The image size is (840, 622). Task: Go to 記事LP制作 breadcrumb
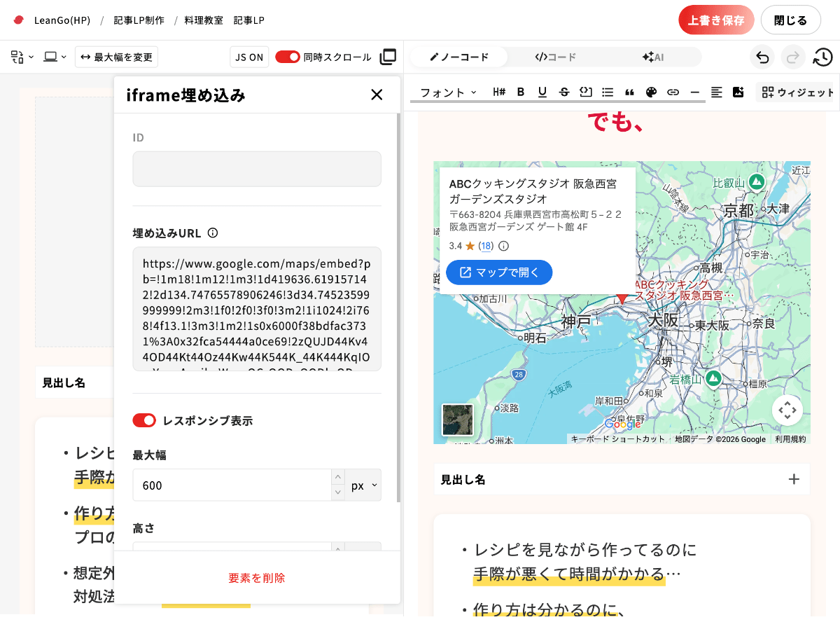click(139, 20)
